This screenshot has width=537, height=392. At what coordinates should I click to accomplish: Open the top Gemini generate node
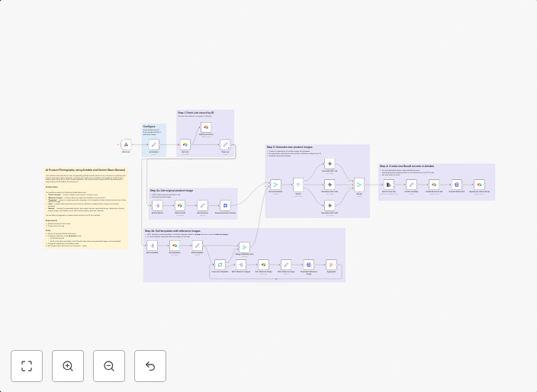330,164
